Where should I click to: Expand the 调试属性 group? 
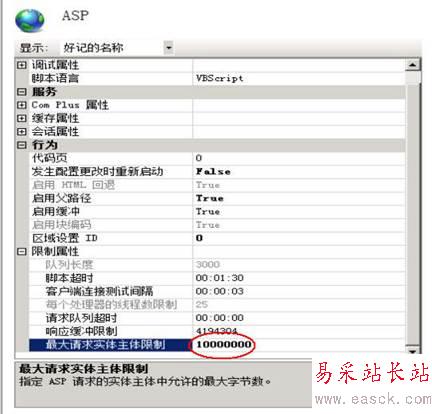pos(21,65)
